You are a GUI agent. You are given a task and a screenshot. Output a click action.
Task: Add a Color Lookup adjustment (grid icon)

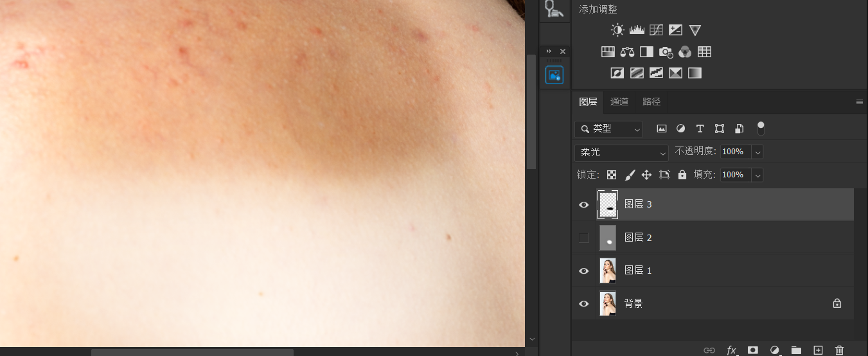pyautogui.click(x=704, y=51)
